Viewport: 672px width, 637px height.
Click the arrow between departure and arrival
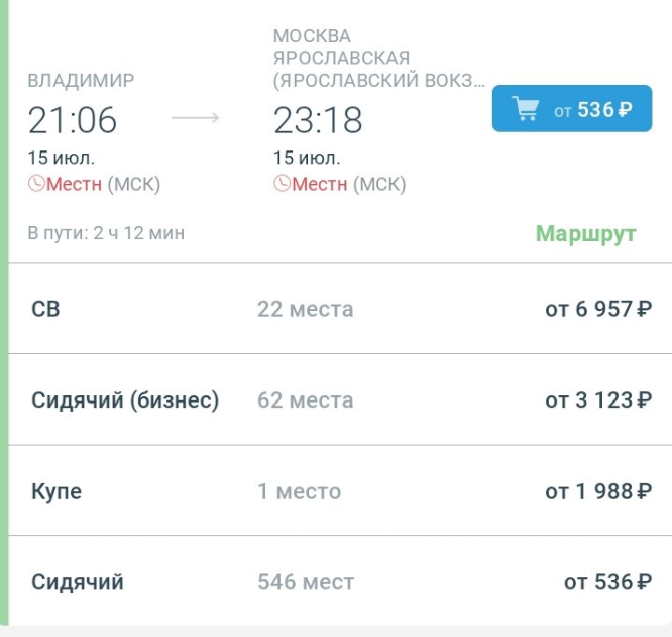pos(195,118)
